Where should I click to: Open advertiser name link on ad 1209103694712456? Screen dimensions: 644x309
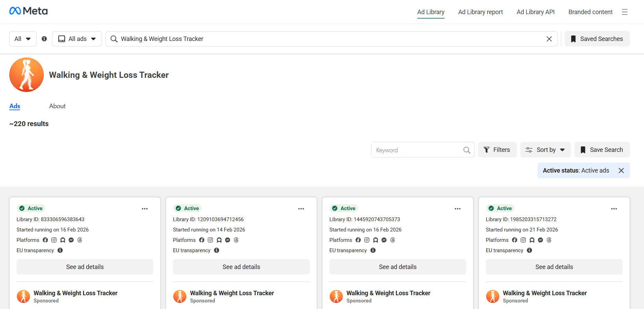pos(232,293)
